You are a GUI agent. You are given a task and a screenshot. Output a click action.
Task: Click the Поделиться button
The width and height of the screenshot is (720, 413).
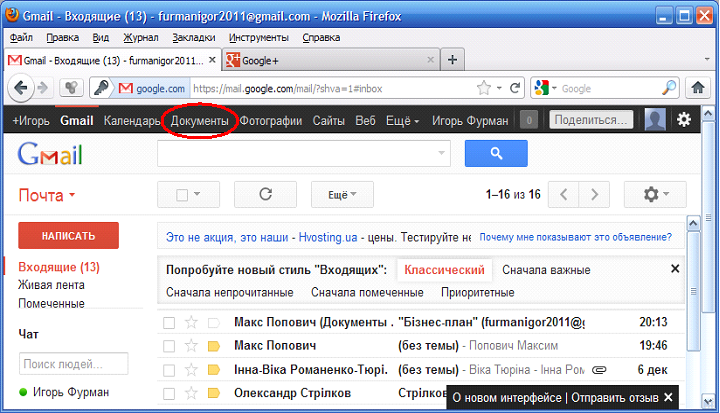(591, 120)
